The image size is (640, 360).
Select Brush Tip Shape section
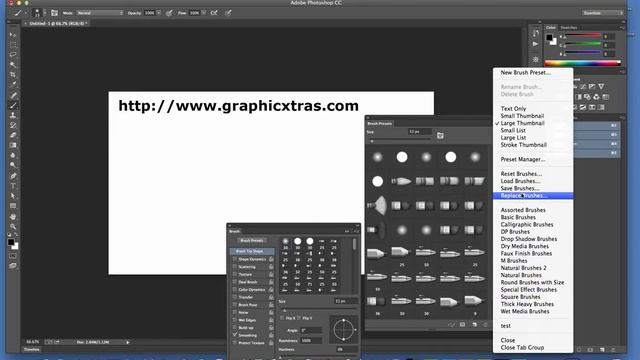251,251
